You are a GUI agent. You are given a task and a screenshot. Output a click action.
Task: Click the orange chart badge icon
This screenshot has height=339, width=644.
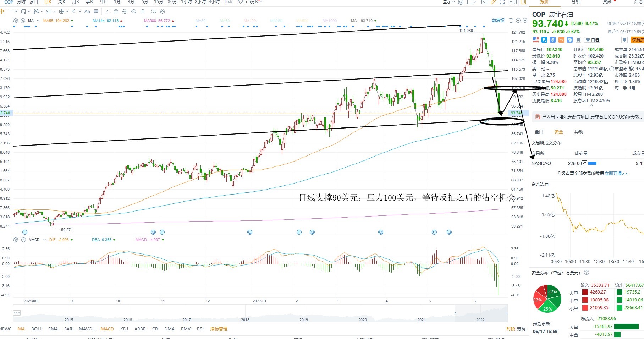pos(561,40)
